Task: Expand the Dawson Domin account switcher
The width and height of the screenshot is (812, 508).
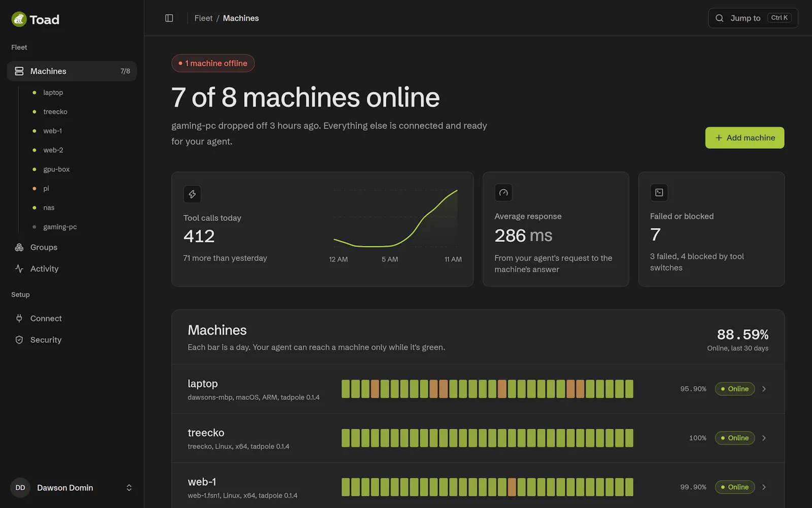Action: pos(72,488)
